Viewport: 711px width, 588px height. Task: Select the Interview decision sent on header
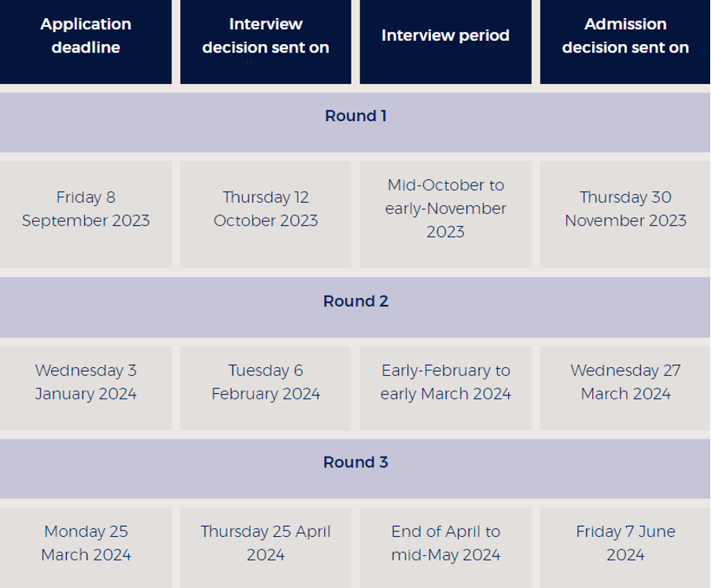click(x=266, y=36)
